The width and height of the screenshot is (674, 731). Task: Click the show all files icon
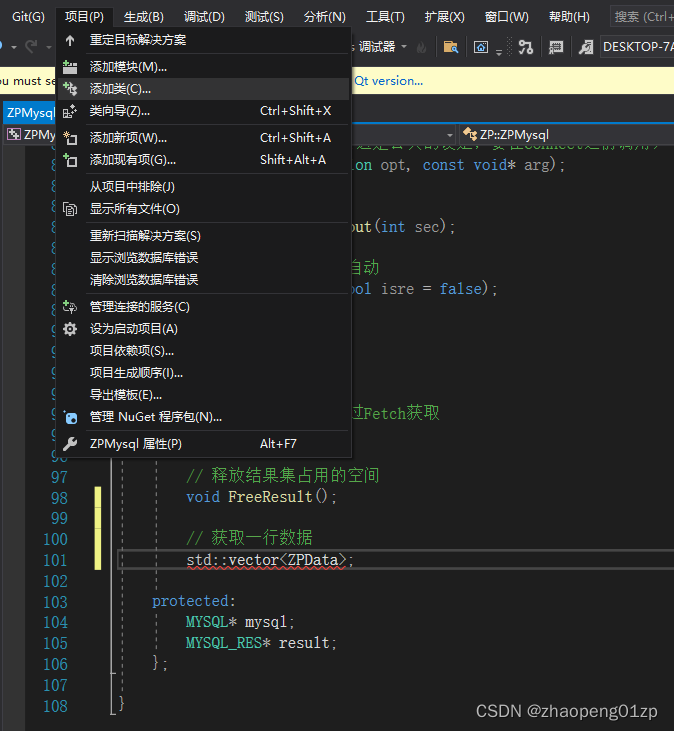pos(70,209)
